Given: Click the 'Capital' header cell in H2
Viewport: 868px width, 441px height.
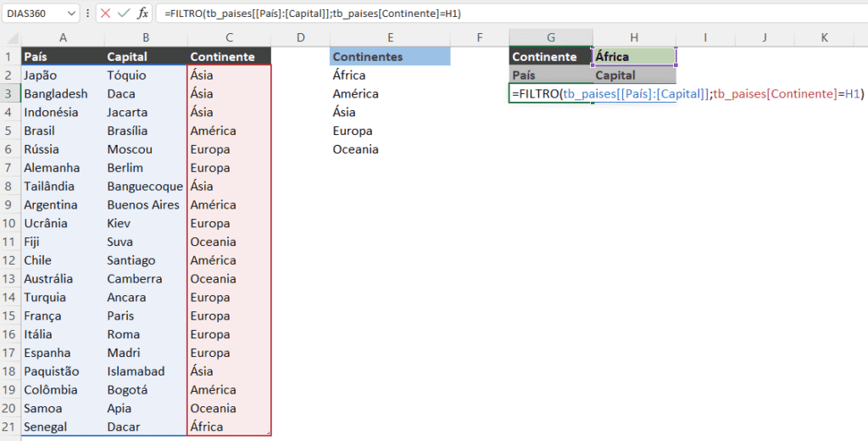Looking at the screenshot, I should tap(634, 75).
